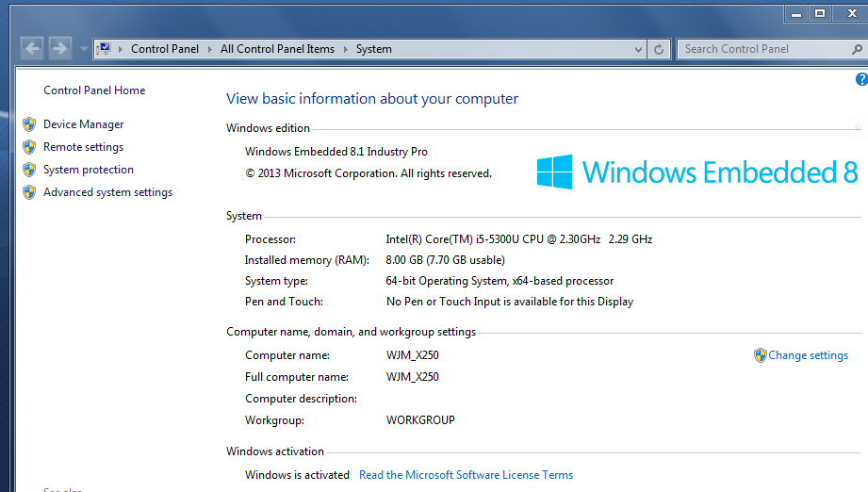Click the Forward navigation arrow

point(60,48)
